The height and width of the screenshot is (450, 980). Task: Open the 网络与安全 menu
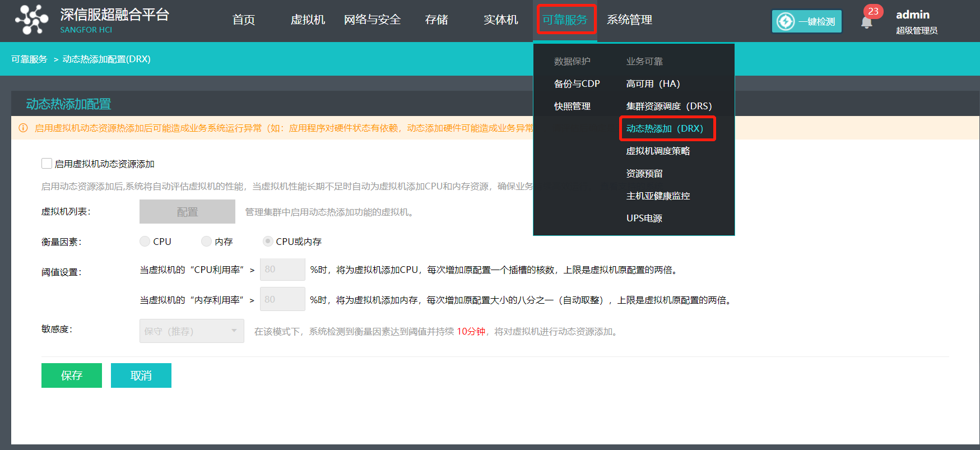[372, 20]
